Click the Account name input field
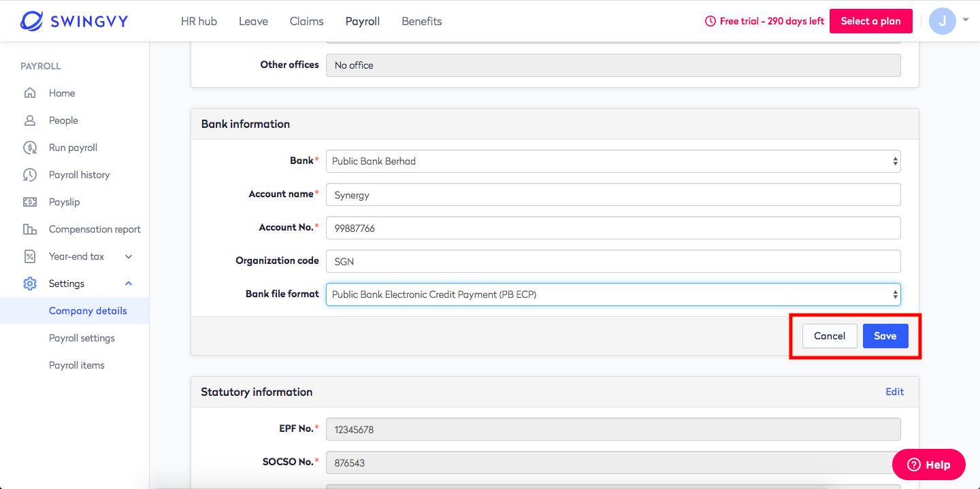Viewport: 980px width, 489px height. 613,195
